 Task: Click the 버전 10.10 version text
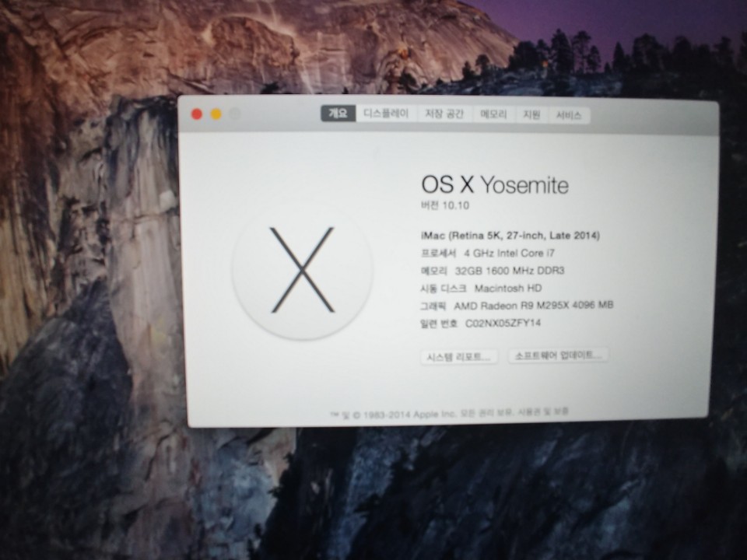pyautogui.click(x=444, y=206)
